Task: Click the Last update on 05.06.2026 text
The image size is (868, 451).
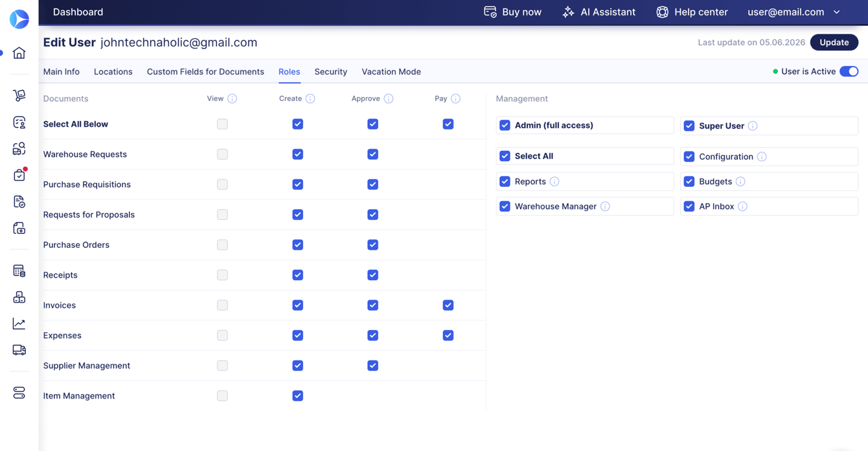Action: 751,42
